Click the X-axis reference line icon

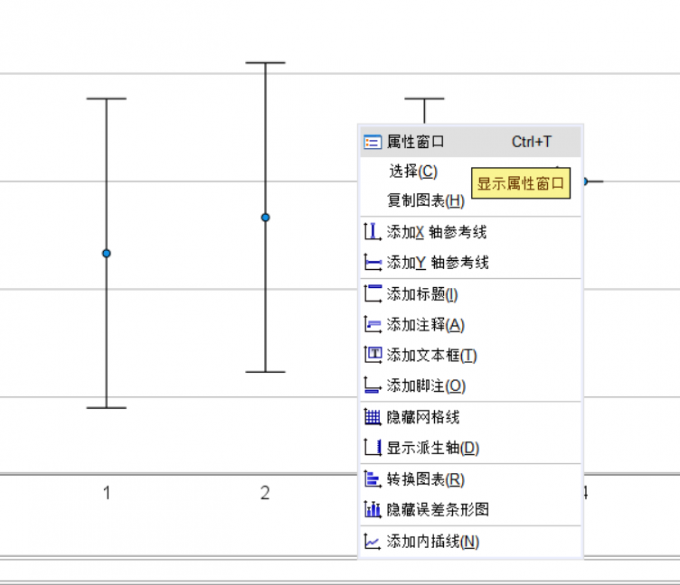pyautogui.click(x=373, y=232)
